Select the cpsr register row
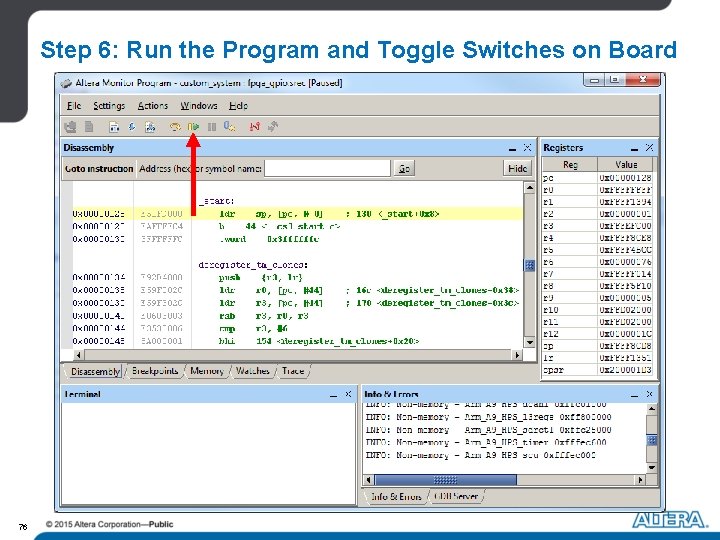Screen dimensions: 720x540 pyautogui.click(x=597, y=370)
